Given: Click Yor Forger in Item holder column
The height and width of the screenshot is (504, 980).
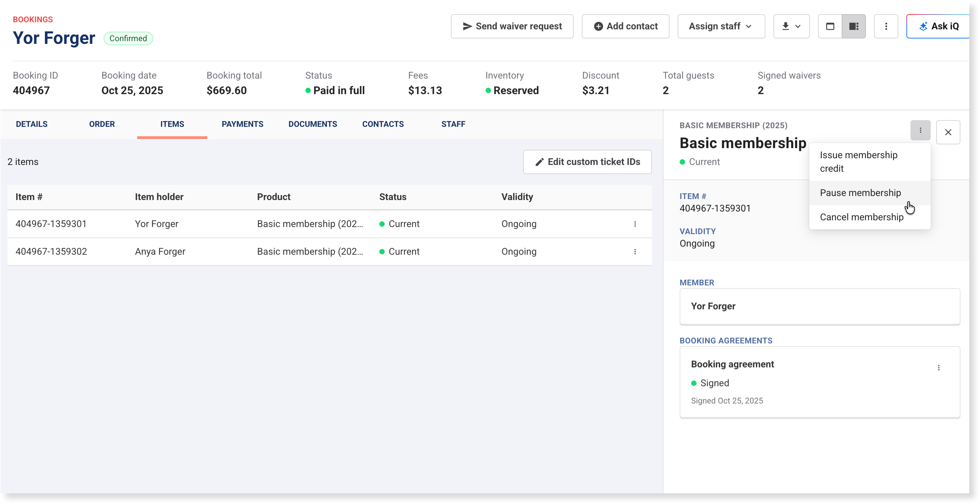Looking at the screenshot, I should click(x=157, y=224).
